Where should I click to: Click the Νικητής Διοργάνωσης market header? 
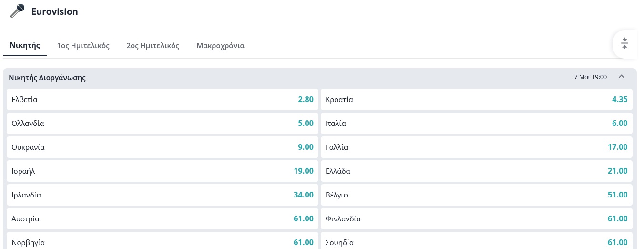(x=47, y=77)
